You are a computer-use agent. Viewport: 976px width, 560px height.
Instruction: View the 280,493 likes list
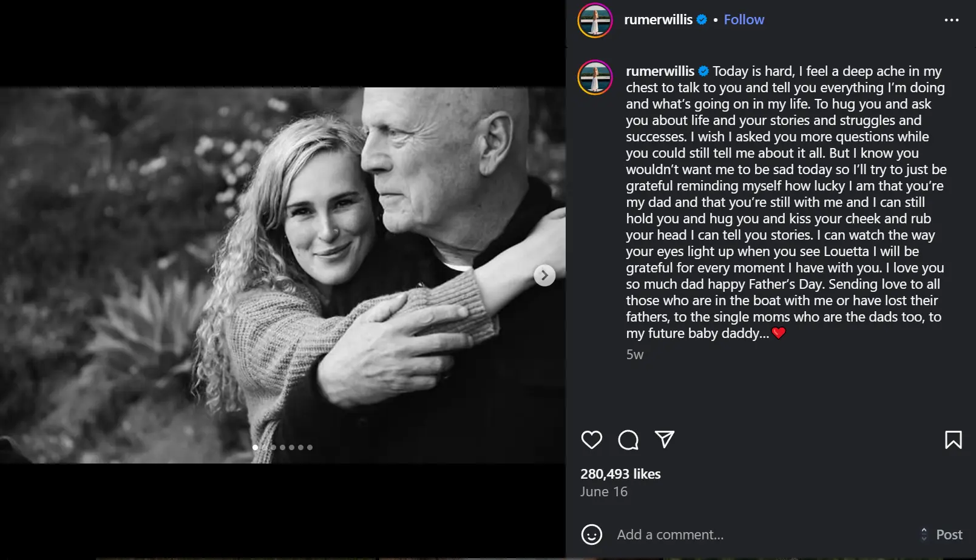click(x=620, y=474)
